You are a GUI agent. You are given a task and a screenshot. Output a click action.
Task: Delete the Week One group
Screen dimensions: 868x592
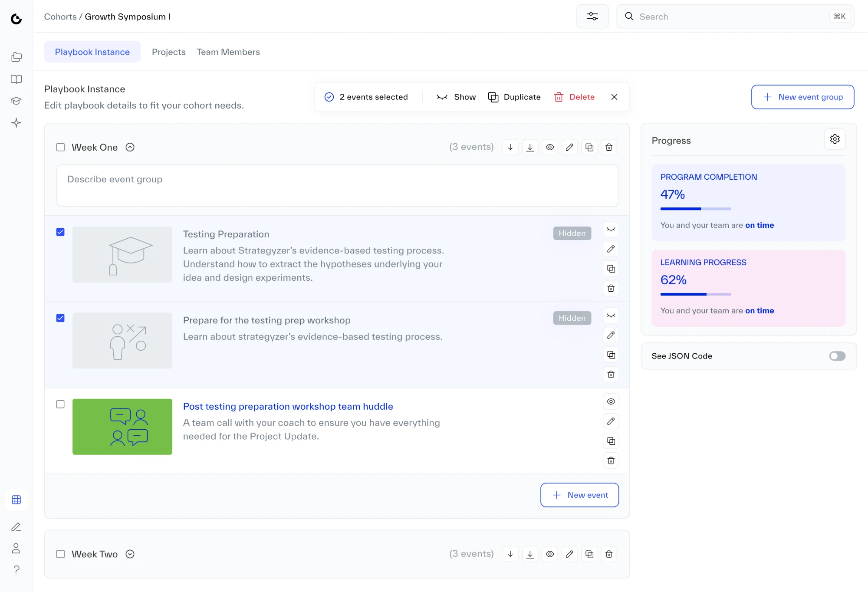coord(609,147)
